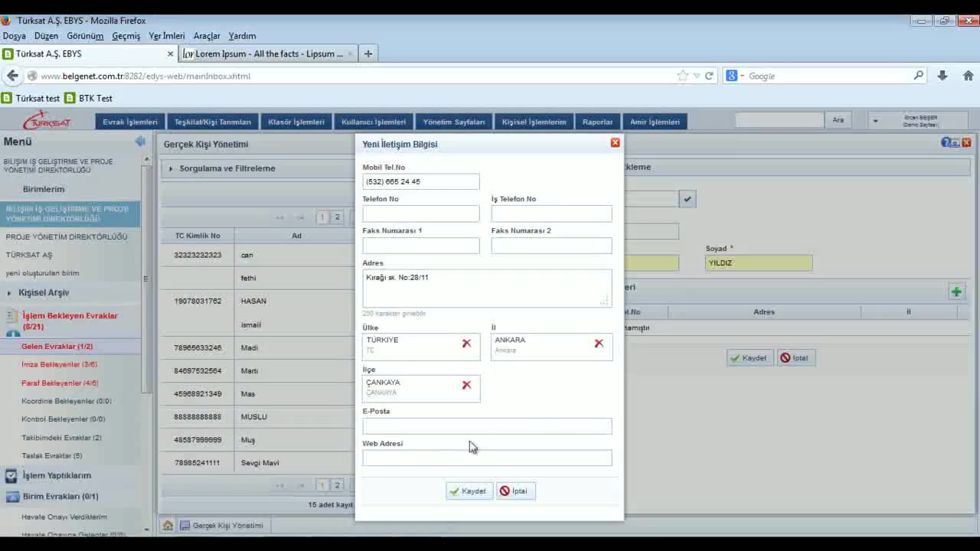Click the green plus add icon
The image size is (980, 551).
click(956, 292)
